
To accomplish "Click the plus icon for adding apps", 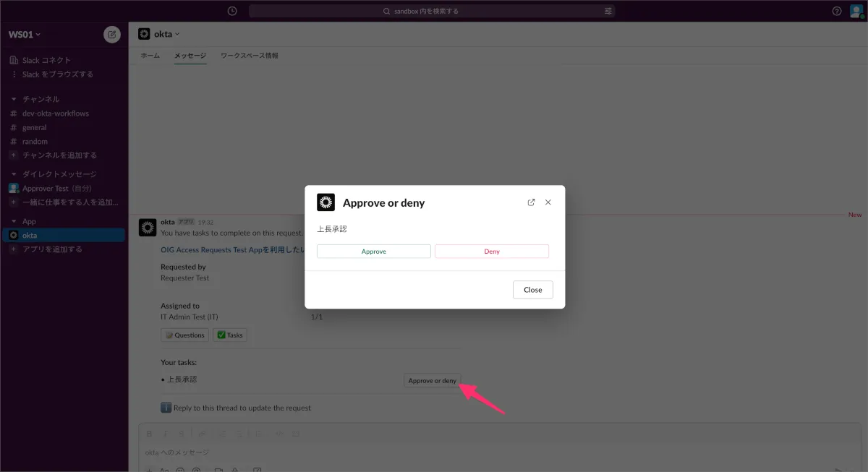I will click(x=13, y=249).
